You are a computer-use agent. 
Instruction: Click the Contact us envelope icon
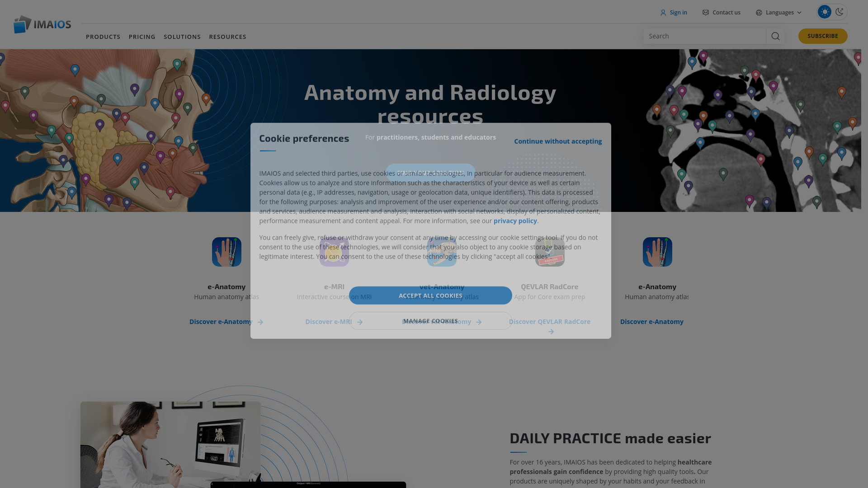[705, 13]
